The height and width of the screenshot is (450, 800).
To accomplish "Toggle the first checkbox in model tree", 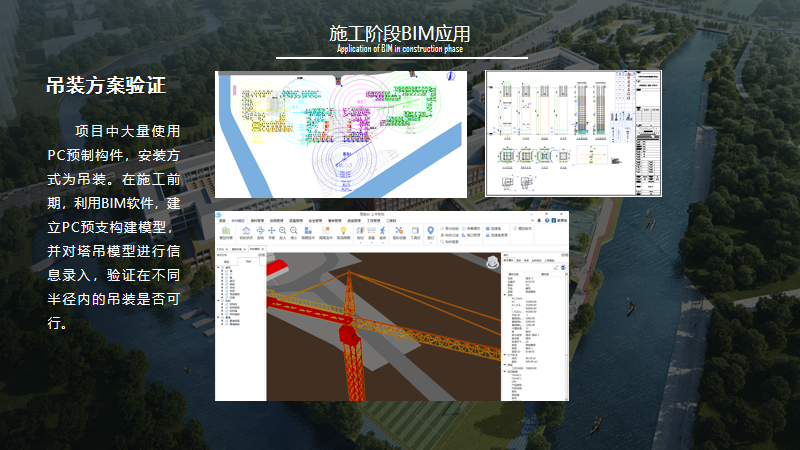I will [x=222, y=267].
